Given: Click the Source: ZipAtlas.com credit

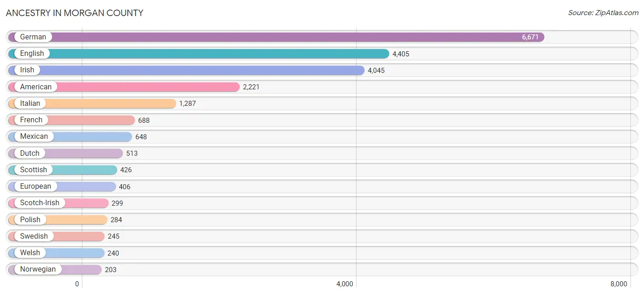Looking at the screenshot, I should (603, 13).
